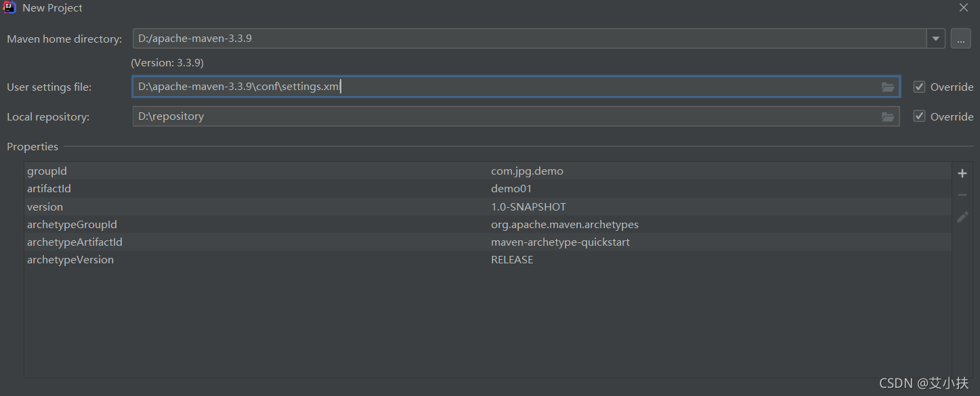
Task: Click the '(Version: 3.3.9)' label
Action: point(167,62)
